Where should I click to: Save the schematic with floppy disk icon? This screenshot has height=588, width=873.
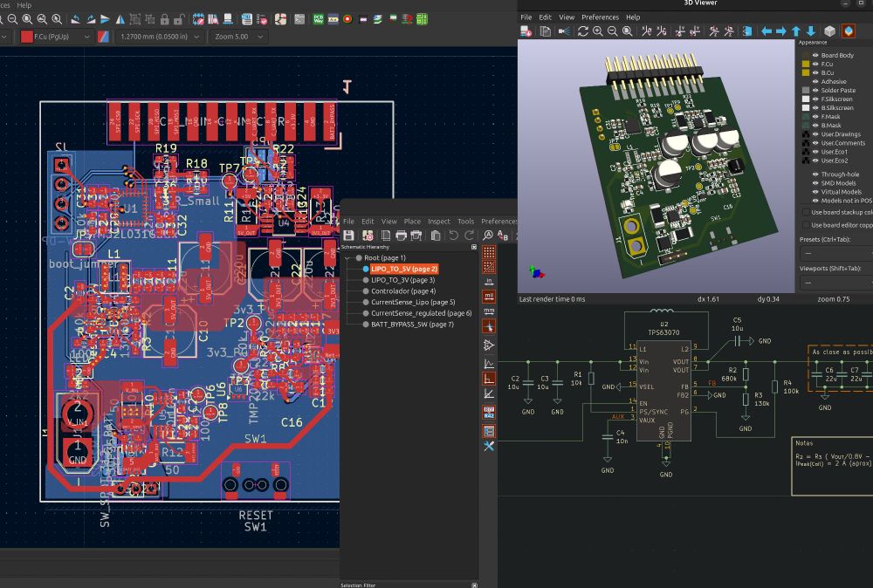point(348,236)
